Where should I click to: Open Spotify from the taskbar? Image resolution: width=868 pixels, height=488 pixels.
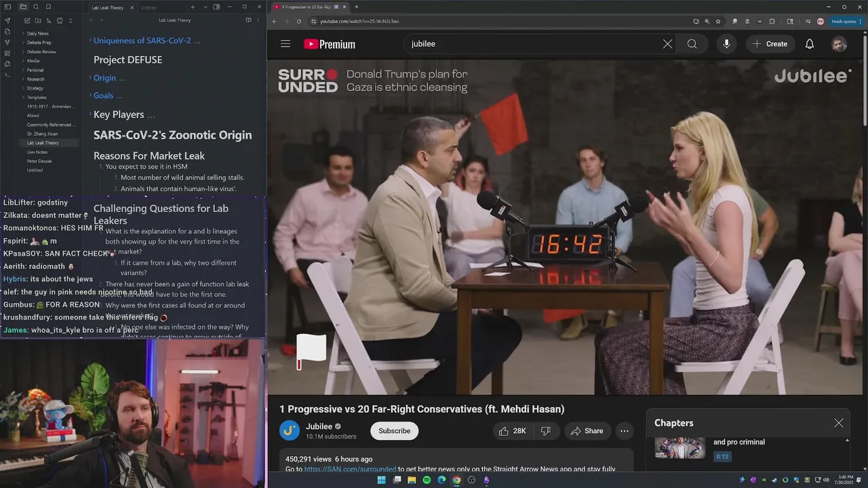click(x=427, y=480)
